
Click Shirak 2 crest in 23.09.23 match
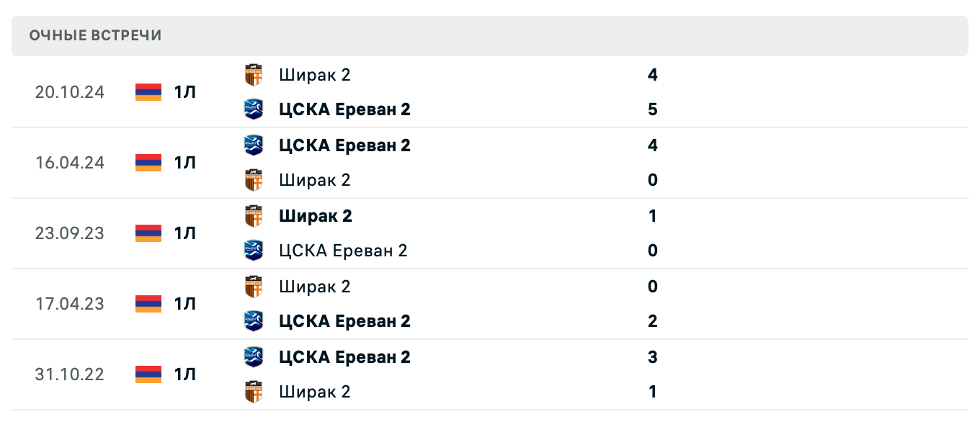pos(254,216)
